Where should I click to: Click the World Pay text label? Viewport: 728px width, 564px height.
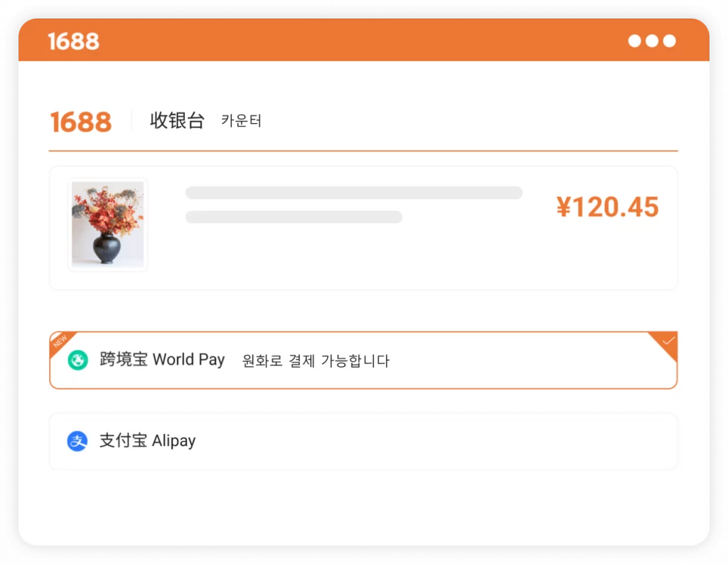point(188,360)
